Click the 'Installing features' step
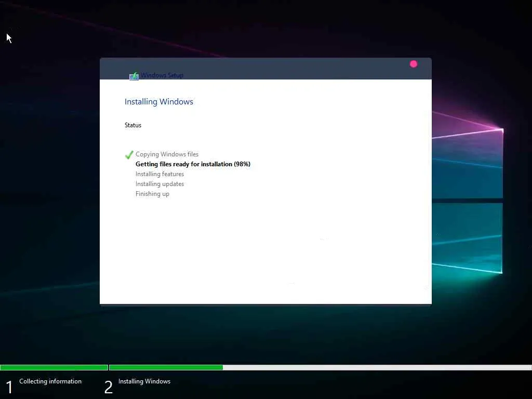Image resolution: width=532 pixels, height=399 pixels. [159, 174]
